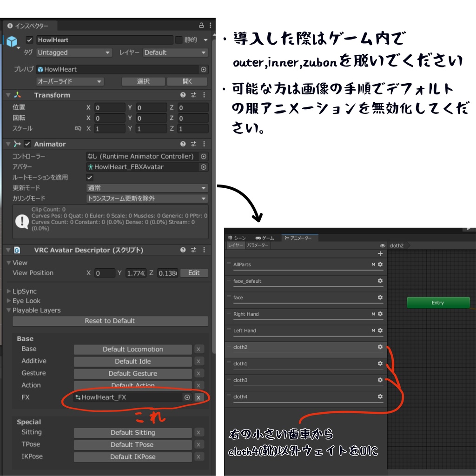Toggle the eye icon beside cloth2 breadcrumb
The height and width of the screenshot is (476, 476).
coord(383,245)
